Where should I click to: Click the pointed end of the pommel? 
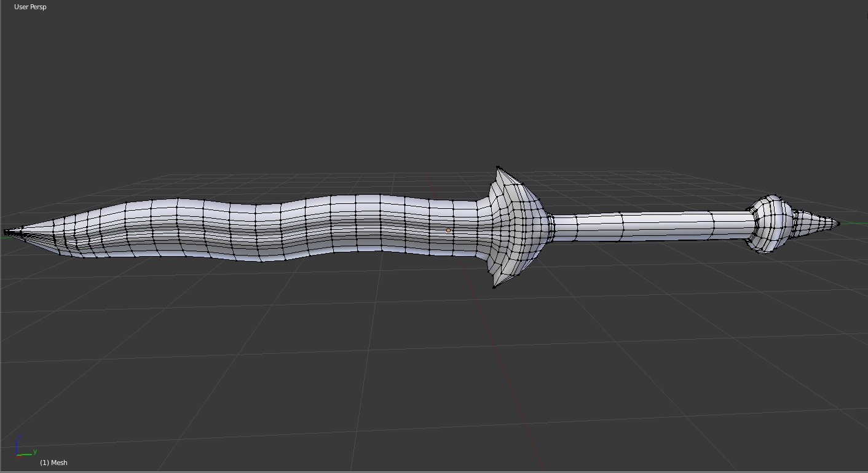pos(837,224)
